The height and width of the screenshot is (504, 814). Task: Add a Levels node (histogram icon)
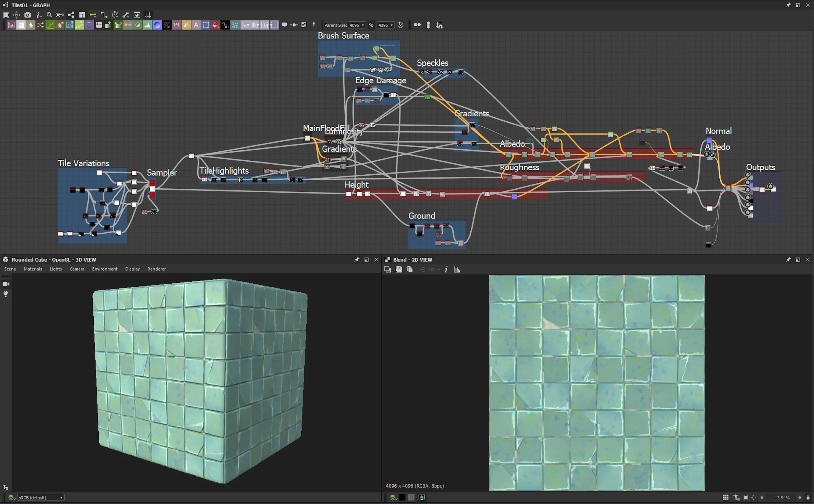[147, 25]
